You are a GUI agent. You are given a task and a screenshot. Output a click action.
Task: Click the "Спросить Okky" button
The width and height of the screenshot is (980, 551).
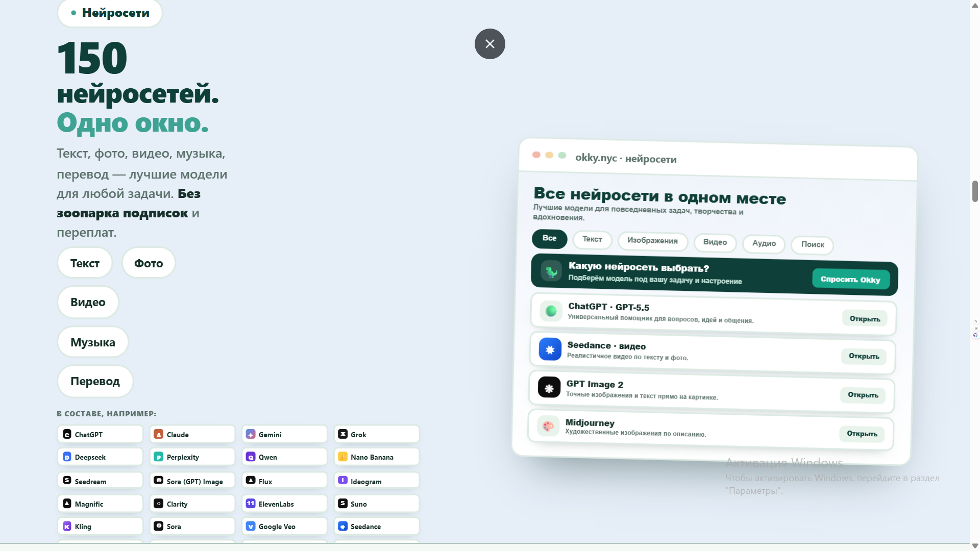coord(850,279)
